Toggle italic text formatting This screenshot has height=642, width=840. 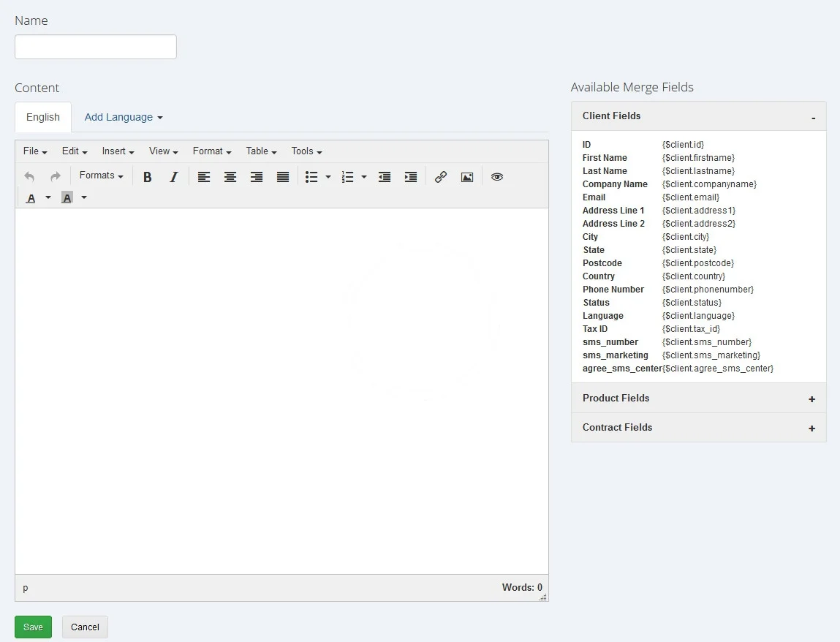(x=174, y=177)
